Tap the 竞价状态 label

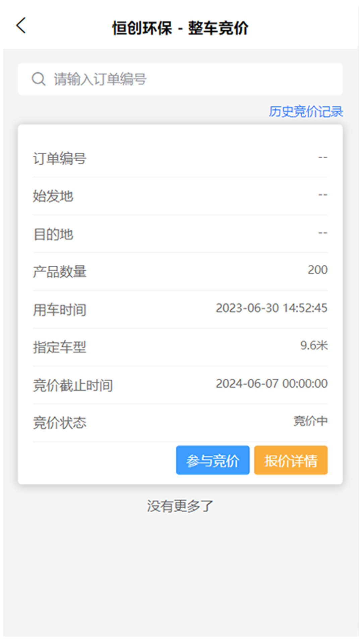(x=60, y=423)
